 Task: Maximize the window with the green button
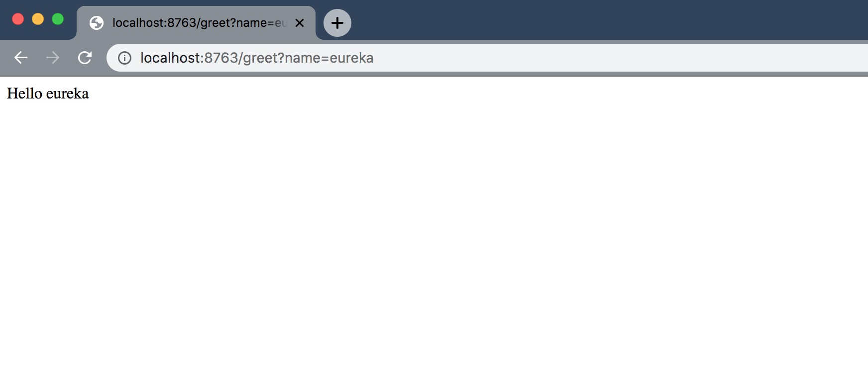[58, 19]
